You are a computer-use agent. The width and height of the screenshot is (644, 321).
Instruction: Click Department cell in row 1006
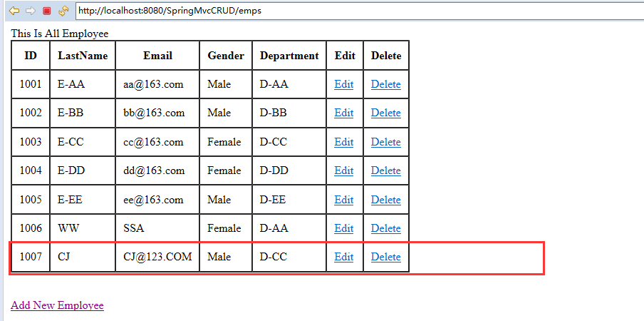(289, 228)
